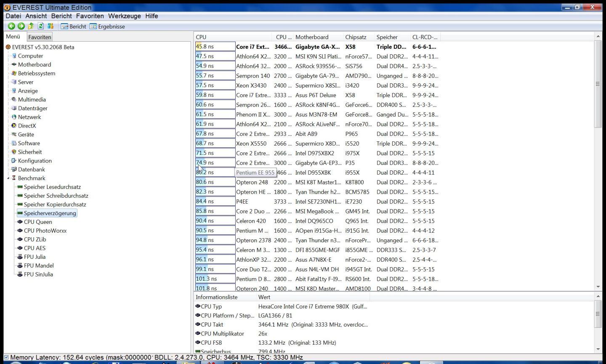This screenshot has height=364, width=606.
Task: Open the Datei menu
Action: coord(13,16)
